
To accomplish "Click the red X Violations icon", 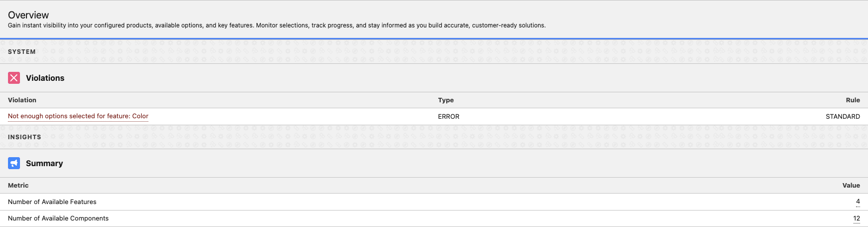I will coord(14,78).
